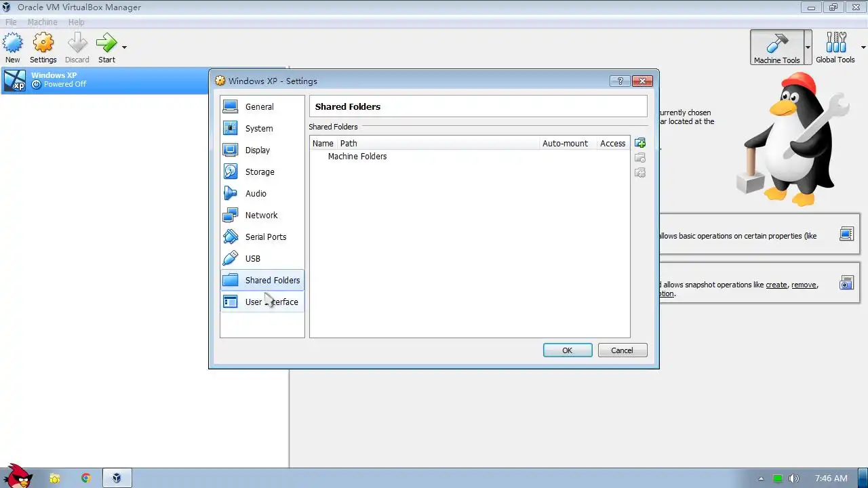Show hidden tray icons arrow
The width and height of the screenshot is (868, 488).
click(x=761, y=479)
